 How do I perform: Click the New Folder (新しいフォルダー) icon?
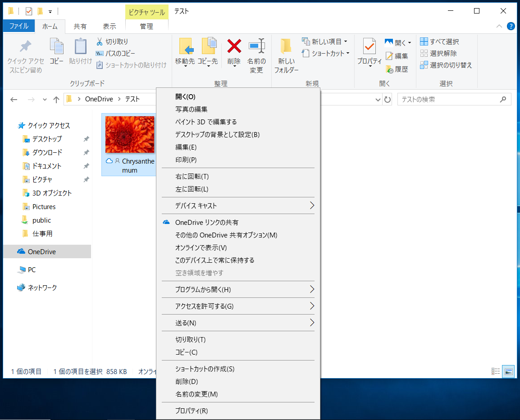(286, 46)
